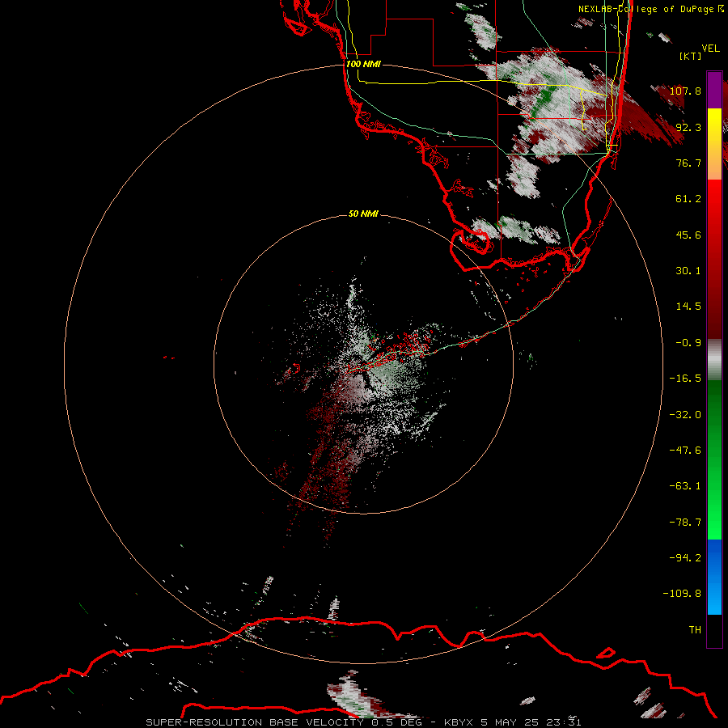Click the [KT] units label

[x=691, y=56]
